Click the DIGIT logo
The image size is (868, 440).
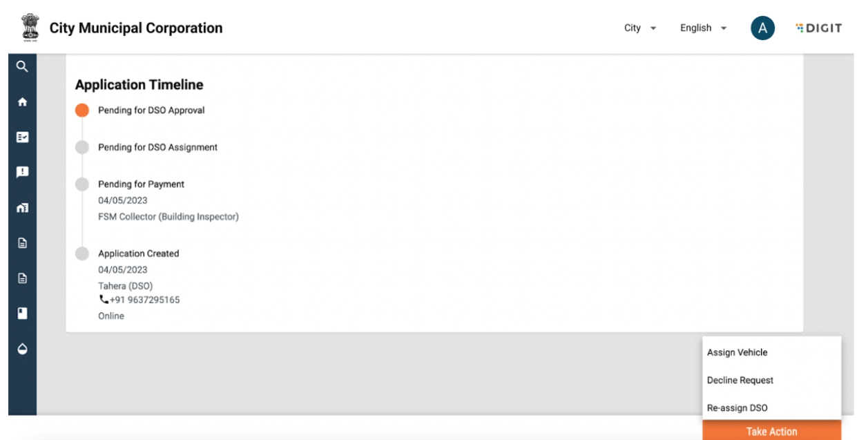[x=818, y=28]
